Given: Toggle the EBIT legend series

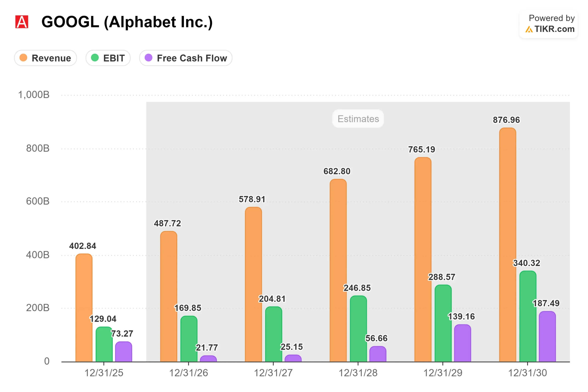Looking at the screenshot, I should pyautogui.click(x=108, y=58).
